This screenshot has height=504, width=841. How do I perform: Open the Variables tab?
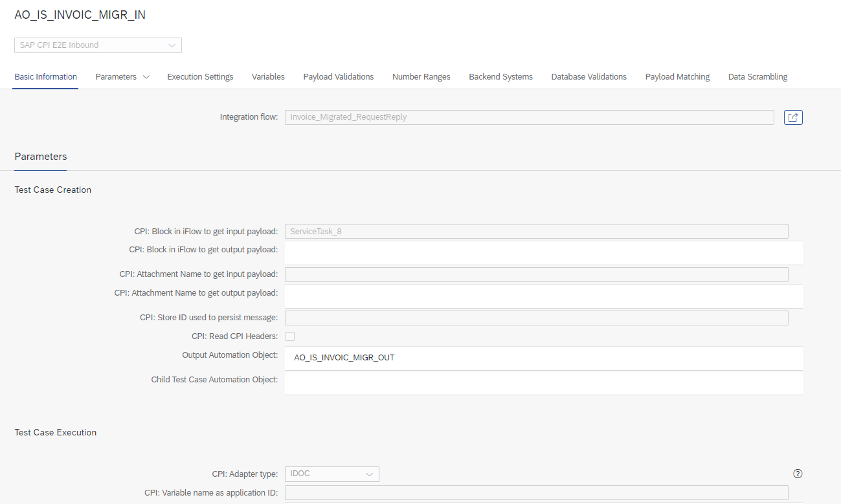268,77
